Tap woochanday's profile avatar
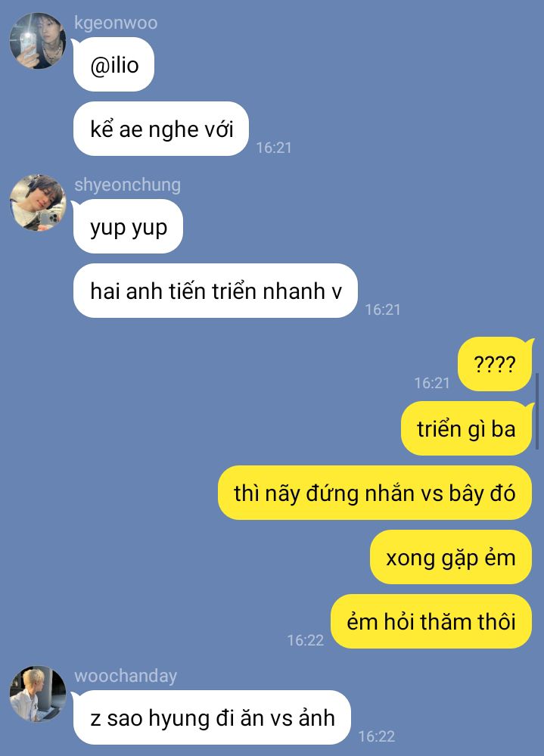Screen dimensions: 544x756 tap(38, 694)
